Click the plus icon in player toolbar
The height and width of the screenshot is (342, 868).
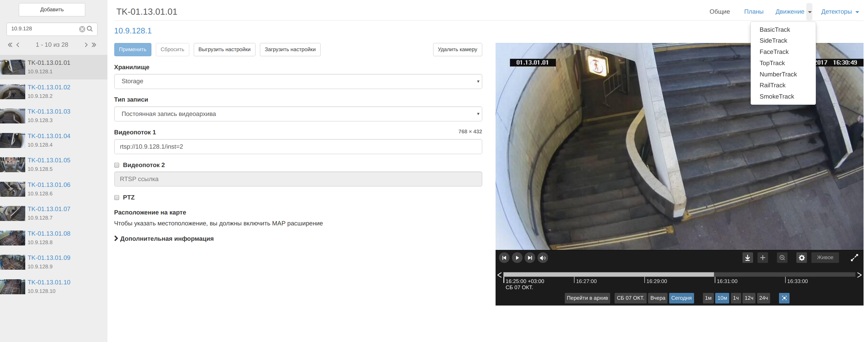[x=763, y=258]
